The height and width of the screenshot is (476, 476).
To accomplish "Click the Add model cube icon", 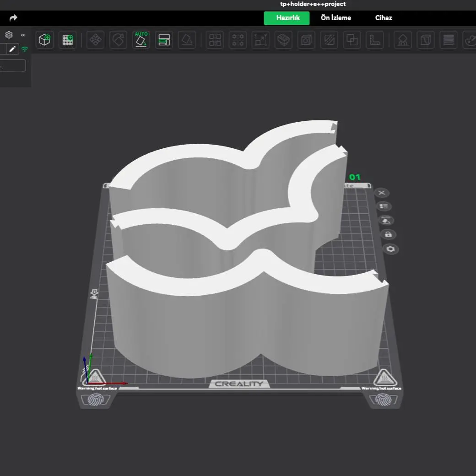I will pos(45,40).
